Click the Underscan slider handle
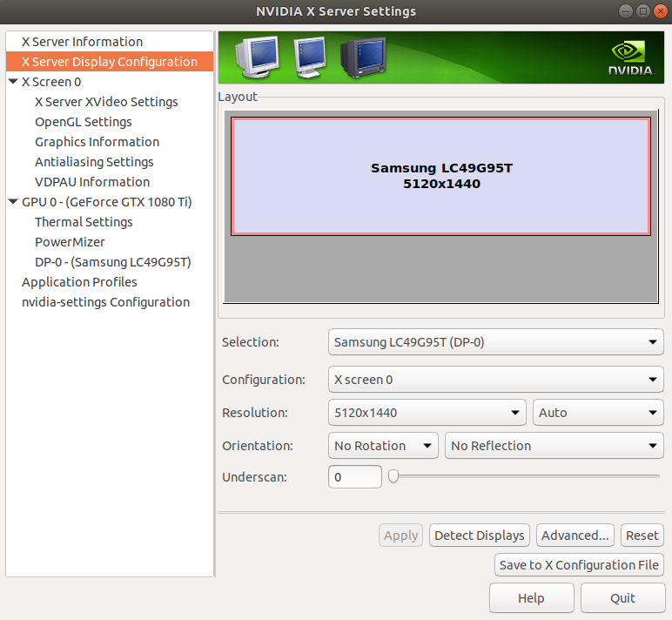The height and width of the screenshot is (620, 672). click(393, 476)
